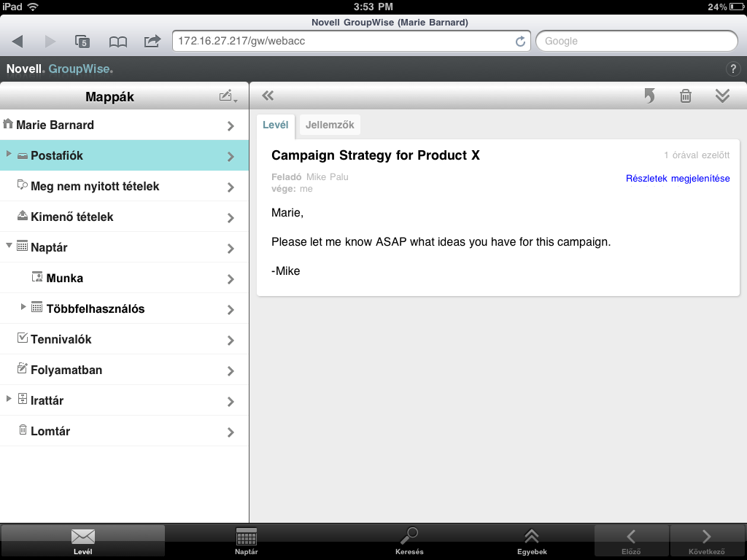747x560 pixels.
Task: Open the Keresés search in bottom bar
Action: [409, 542]
